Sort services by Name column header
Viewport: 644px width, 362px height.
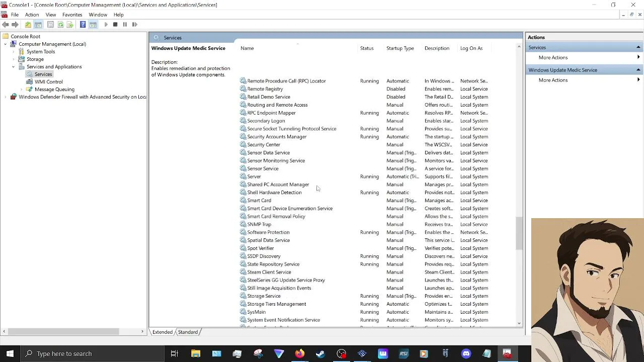coord(247,48)
